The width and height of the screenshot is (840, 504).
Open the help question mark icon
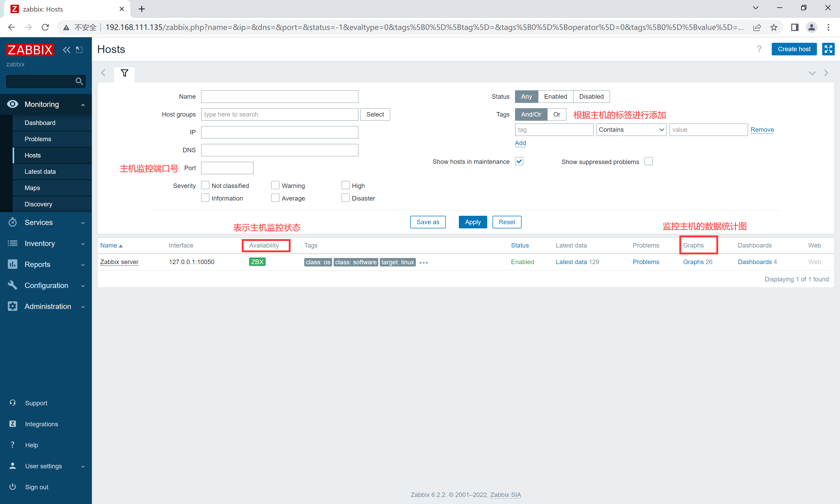pos(759,49)
